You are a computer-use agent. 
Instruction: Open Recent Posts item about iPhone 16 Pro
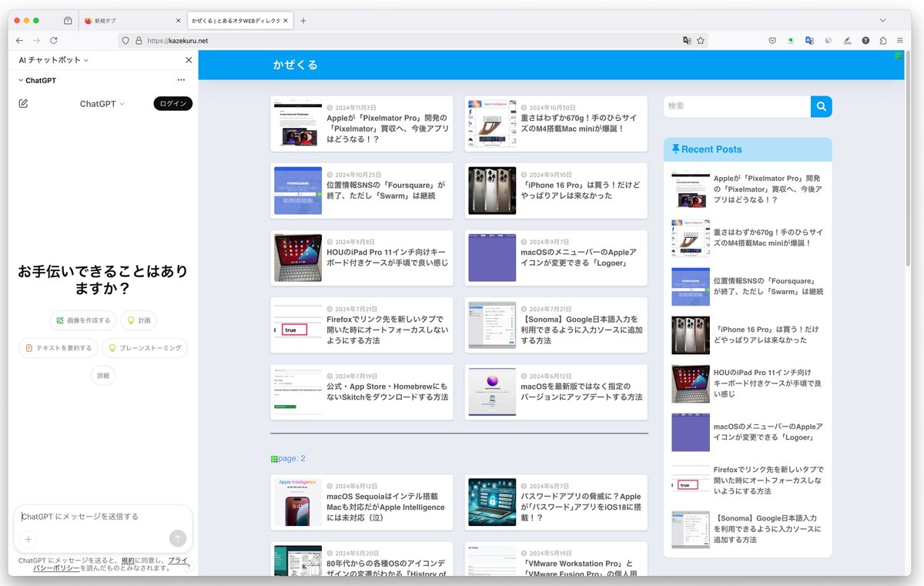[x=748, y=334]
